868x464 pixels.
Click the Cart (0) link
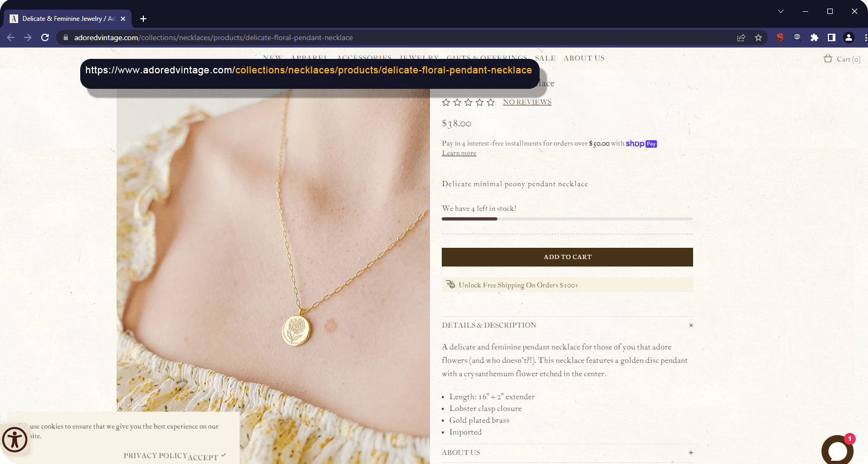(x=849, y=59)
